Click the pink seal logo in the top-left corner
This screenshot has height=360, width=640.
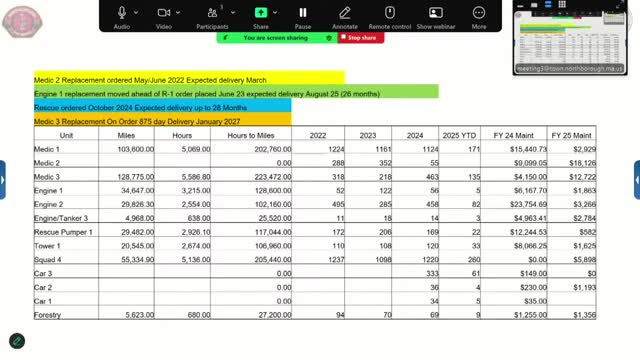point(22,22)
